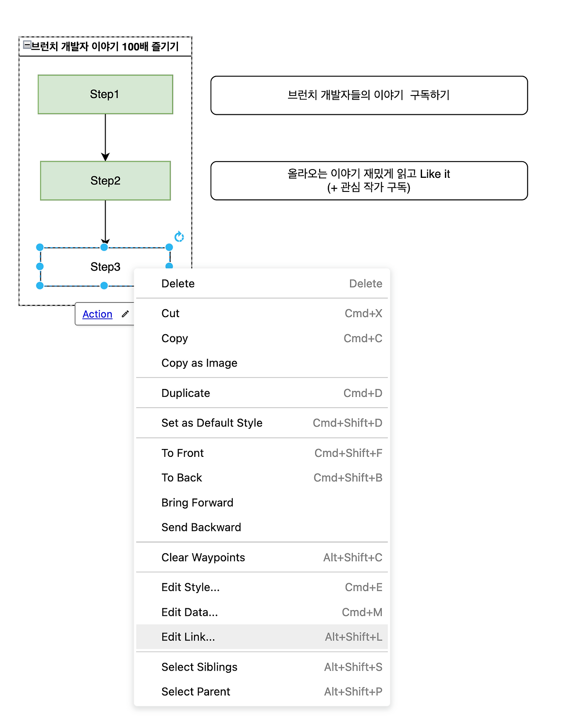Select Copy as Image option
Screen dimensions: 561x728
click(x=199, y=363)
